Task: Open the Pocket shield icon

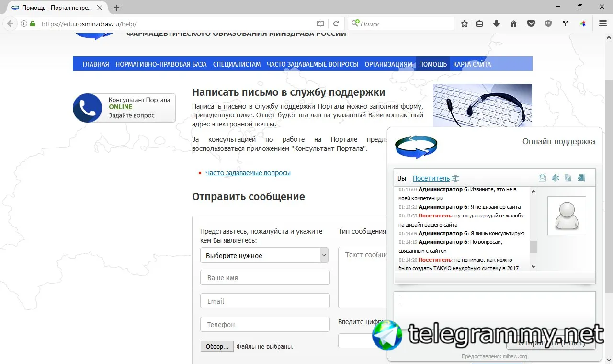Action: click(531, 23)
